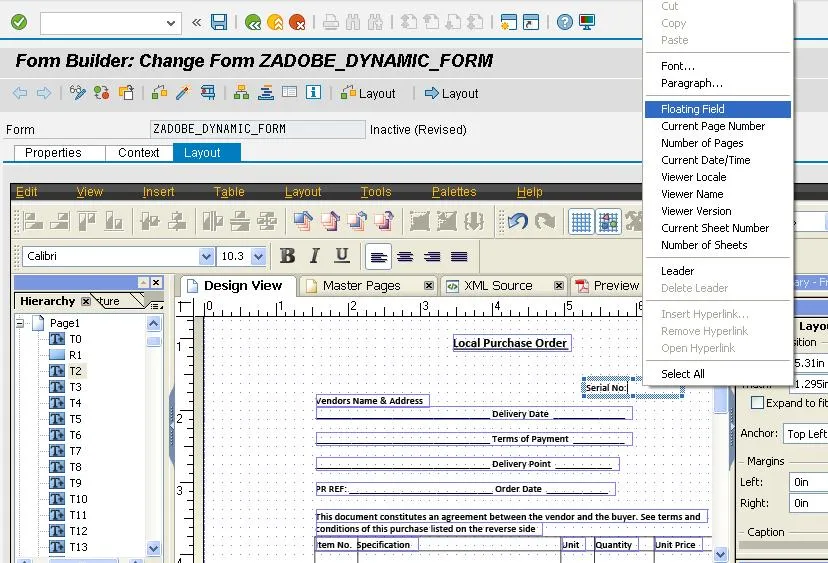Check the Expand to fit checkbox

(x=757, y=403)
